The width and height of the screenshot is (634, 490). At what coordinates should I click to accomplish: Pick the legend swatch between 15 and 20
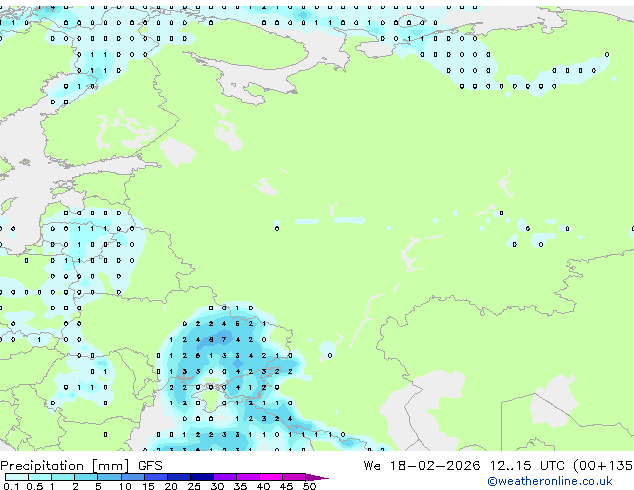click(156, 477)
